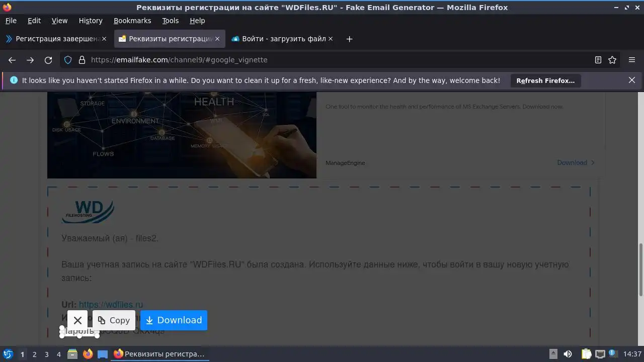Open the volume control tray icon
Image resolution: width=644 pixels, height=362 pixels.
click(568, 354)
